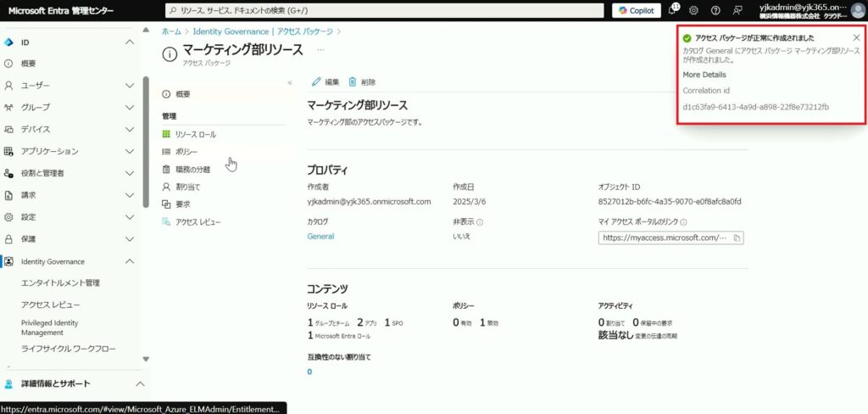Click the 非表示 info tooltip icon
The height and width of the screenshot is (414, 868).
pyautogui.click(x=480, y=222)
